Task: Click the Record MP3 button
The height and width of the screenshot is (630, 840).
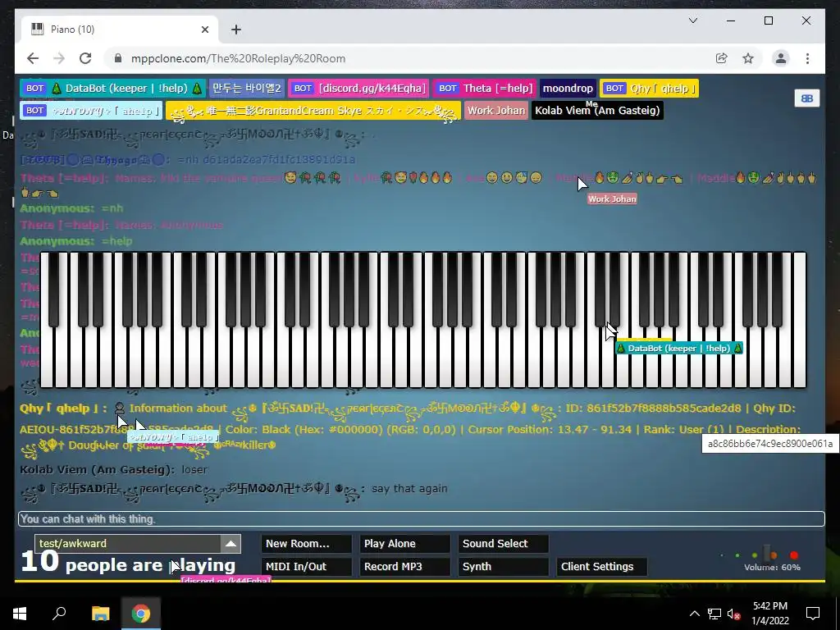Action: 405,566
